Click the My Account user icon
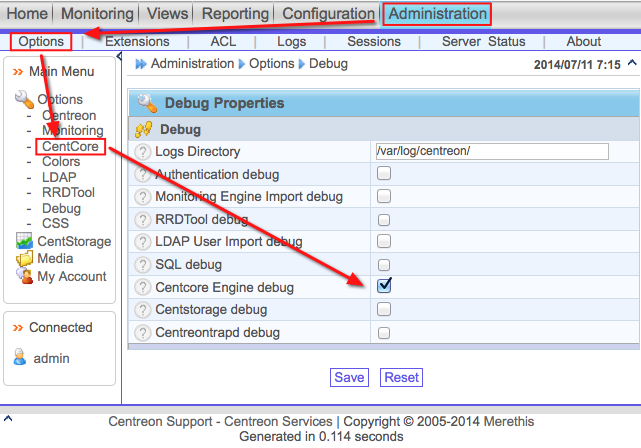Image resolution: width=641 pixels, height=448 pixels. [x=24, y=276]
